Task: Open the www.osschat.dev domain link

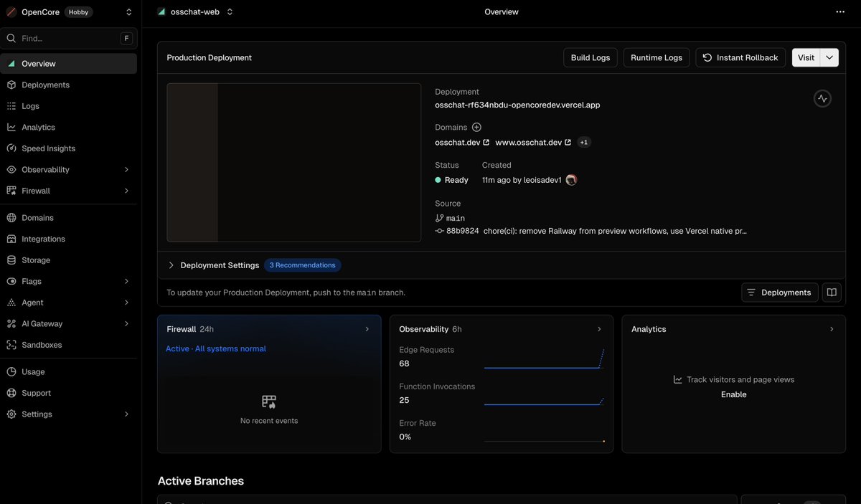Action: click(x=533, y=143)
